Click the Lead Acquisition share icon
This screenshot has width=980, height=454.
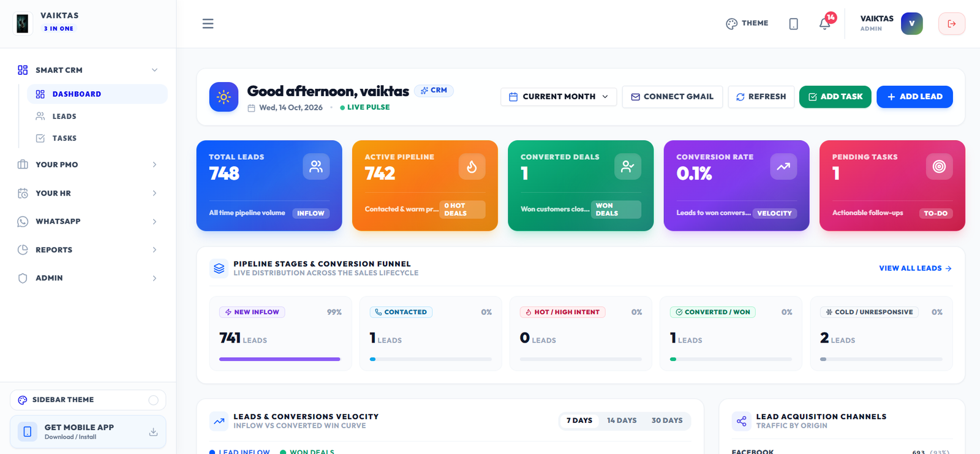[x=742, y=421]
